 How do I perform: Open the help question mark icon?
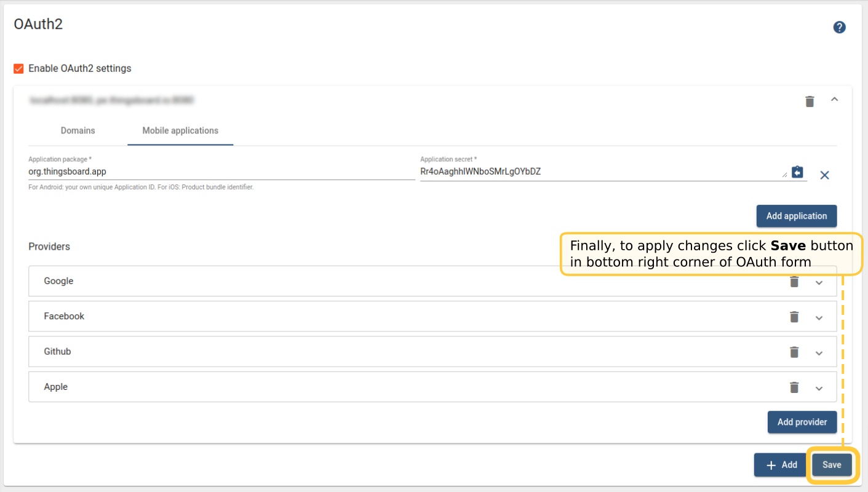coord(839,27)
